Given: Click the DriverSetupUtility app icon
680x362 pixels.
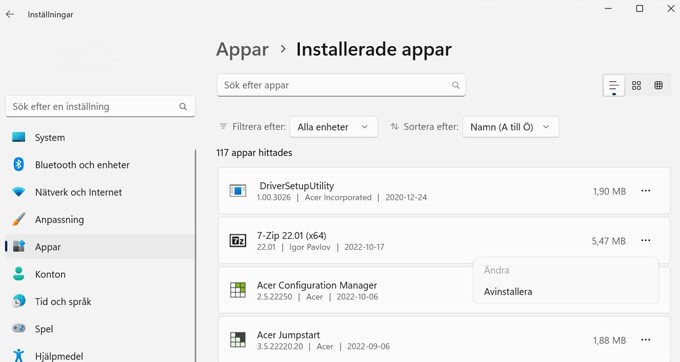Looking at the screenshot, I should tap(238, 191).
